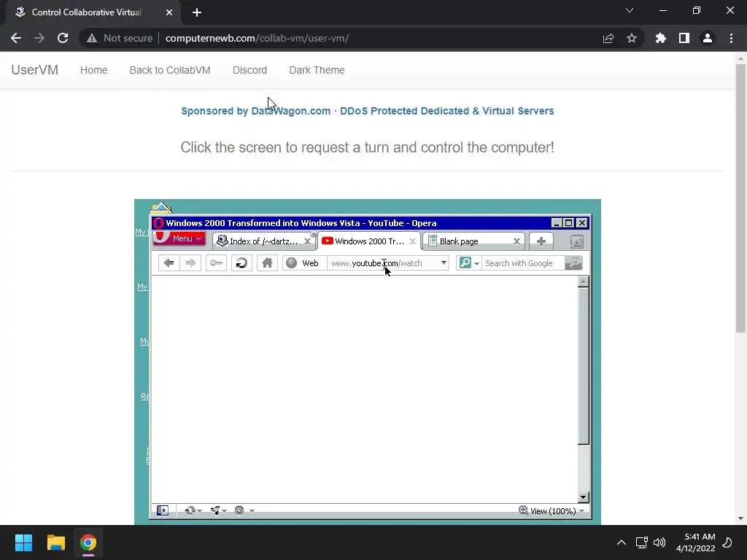Click the Search with Google field
This screenshot has width=747, height=560.
(522, 262)
